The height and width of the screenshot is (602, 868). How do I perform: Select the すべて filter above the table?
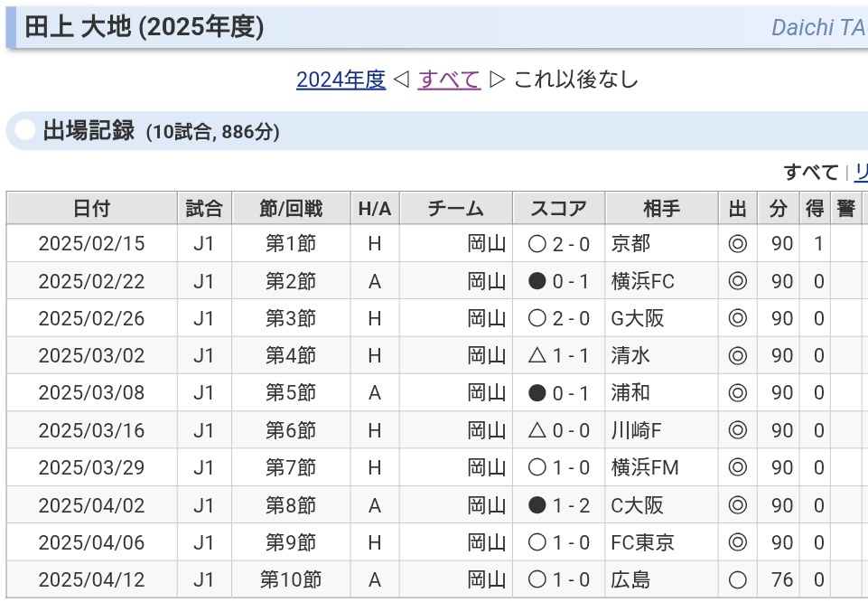[811, 173]
